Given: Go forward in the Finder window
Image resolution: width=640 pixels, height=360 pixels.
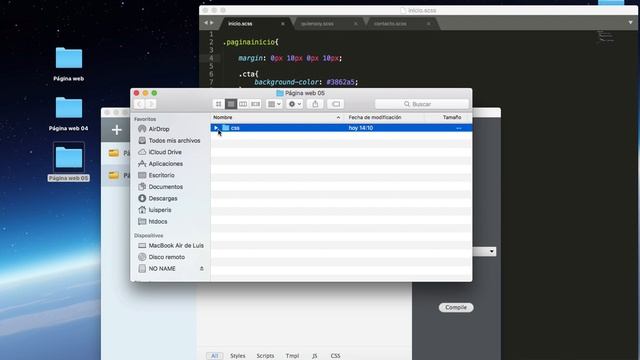Looking at the screenshot, I should point(151,104).
